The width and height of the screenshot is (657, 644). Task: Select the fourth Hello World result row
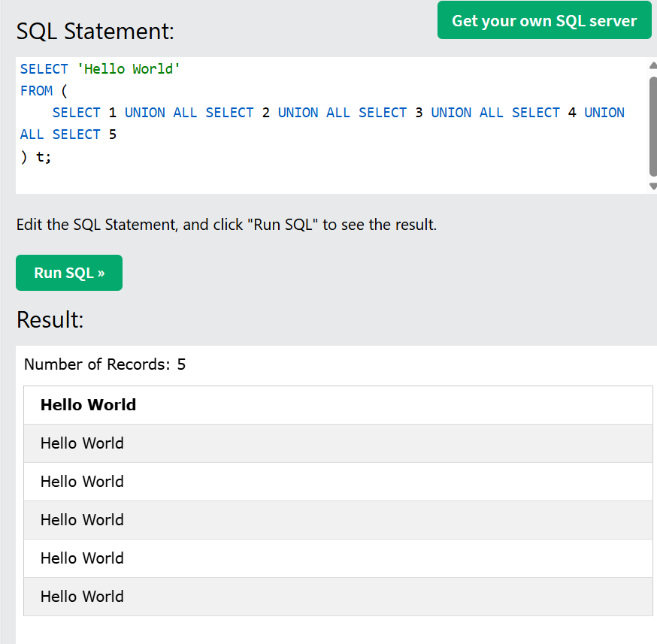pos(82,558)
